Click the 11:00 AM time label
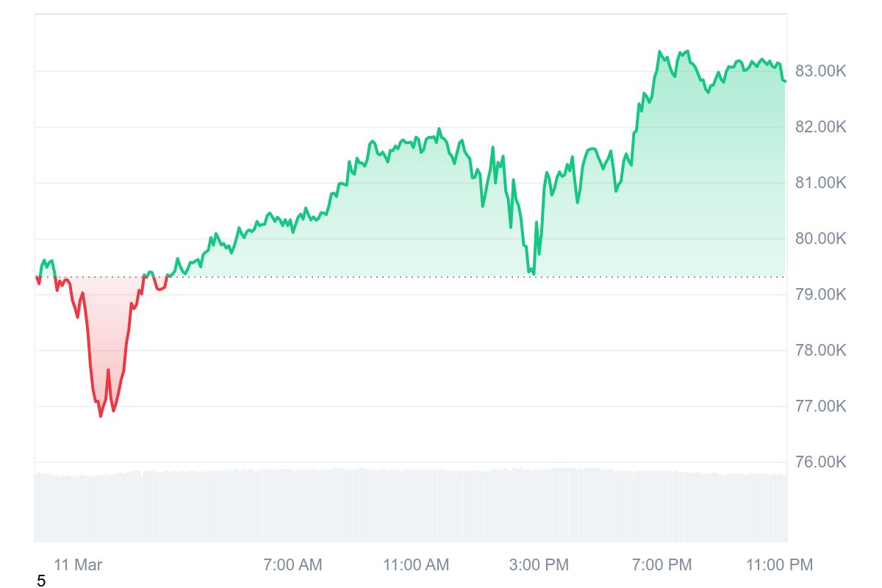882x588 pixels. [x=416, y=565]
